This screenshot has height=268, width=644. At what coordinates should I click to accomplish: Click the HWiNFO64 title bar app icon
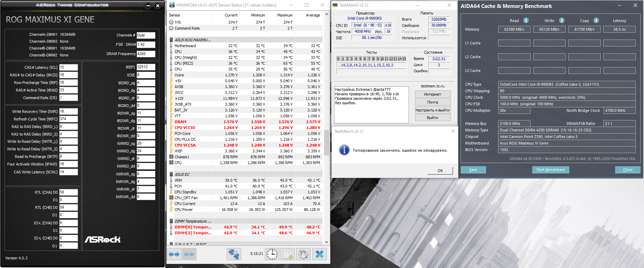(172, 5)
